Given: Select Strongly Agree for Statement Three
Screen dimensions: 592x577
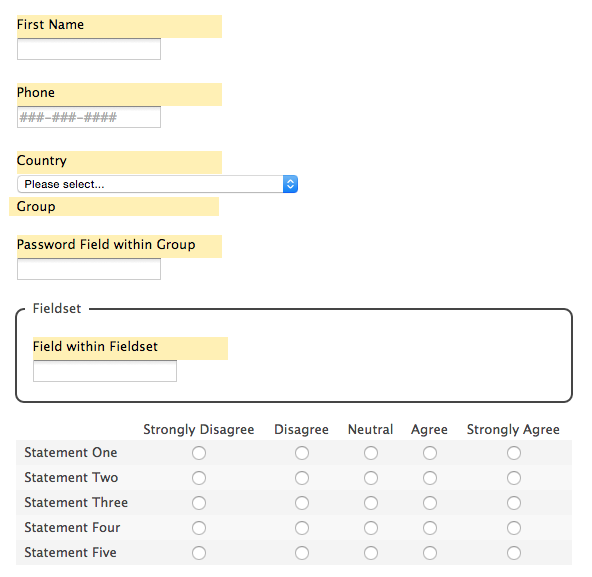Looking at the screenshot, I should tap(514, 503).
